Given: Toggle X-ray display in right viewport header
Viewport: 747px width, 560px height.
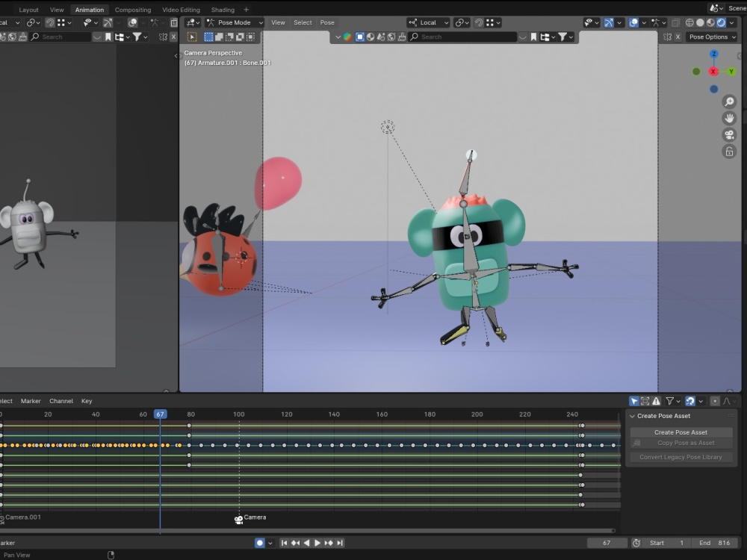Looking at the screenshot, I should (x=675, y=22).
